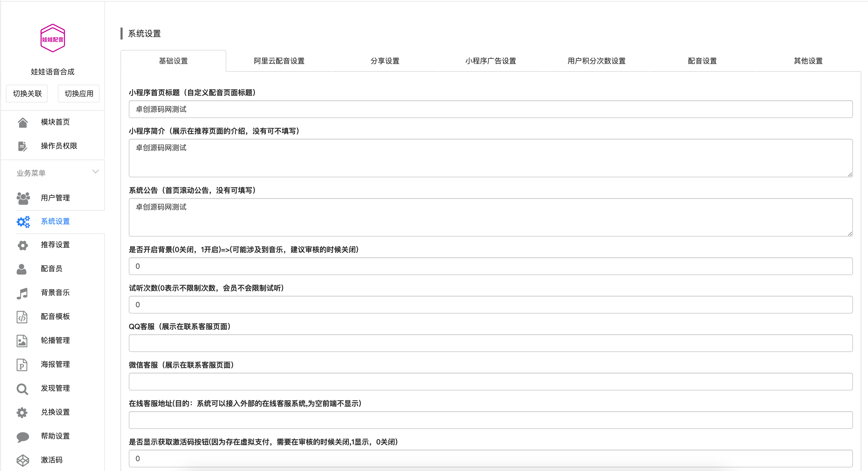Viewport: 868px width, 471px height.
Task: Click the users group icon beside 用户管理
Action: [23, 198]
